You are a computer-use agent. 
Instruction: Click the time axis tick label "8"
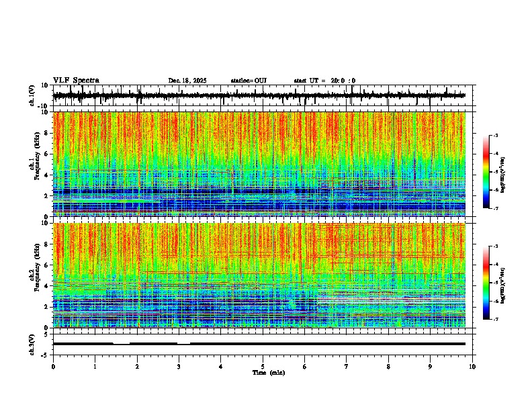(x=388, y=367)
